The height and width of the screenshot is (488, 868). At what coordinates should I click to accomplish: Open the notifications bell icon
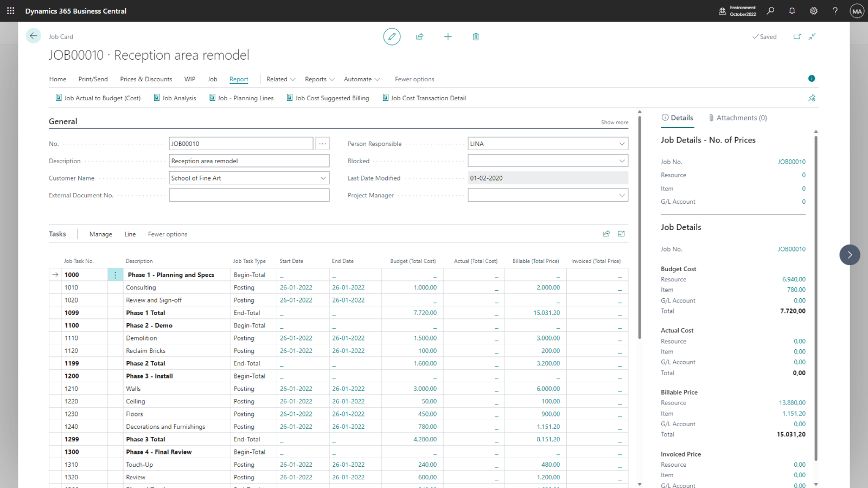click(x=792, y=11)
